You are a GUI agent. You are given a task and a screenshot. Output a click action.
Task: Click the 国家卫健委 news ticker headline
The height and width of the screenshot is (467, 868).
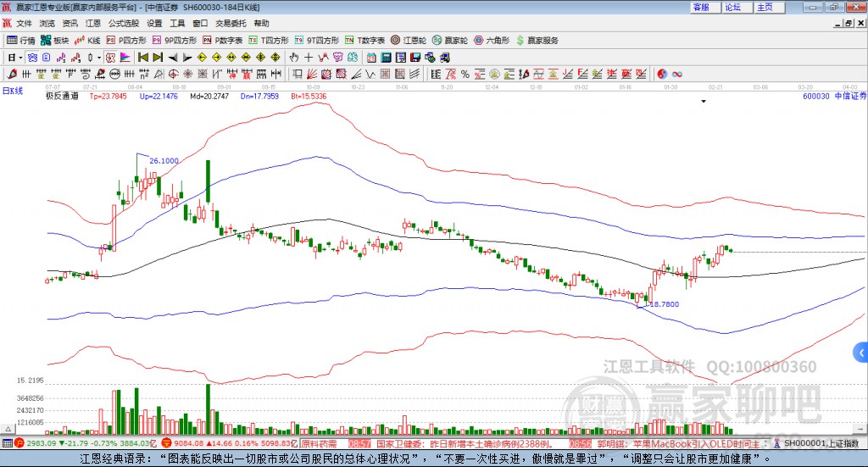pos(464,444)
